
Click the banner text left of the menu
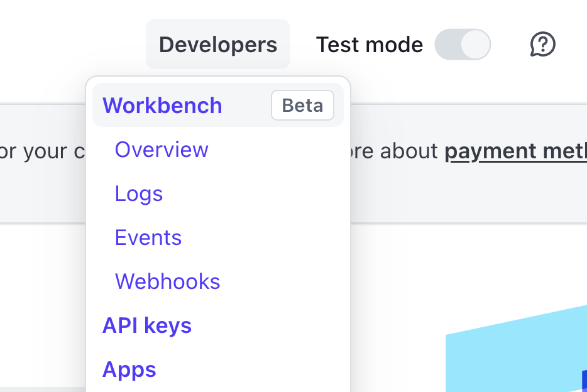(x=41, y=151)
